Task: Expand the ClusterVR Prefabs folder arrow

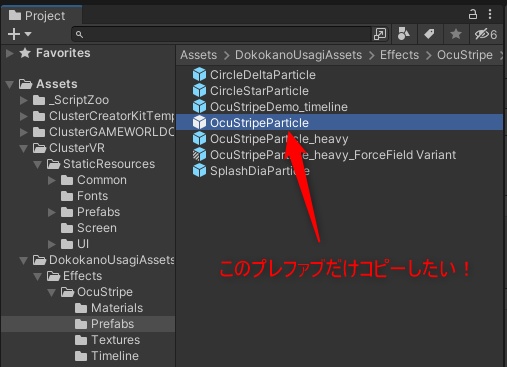Action: click(51, 212)
